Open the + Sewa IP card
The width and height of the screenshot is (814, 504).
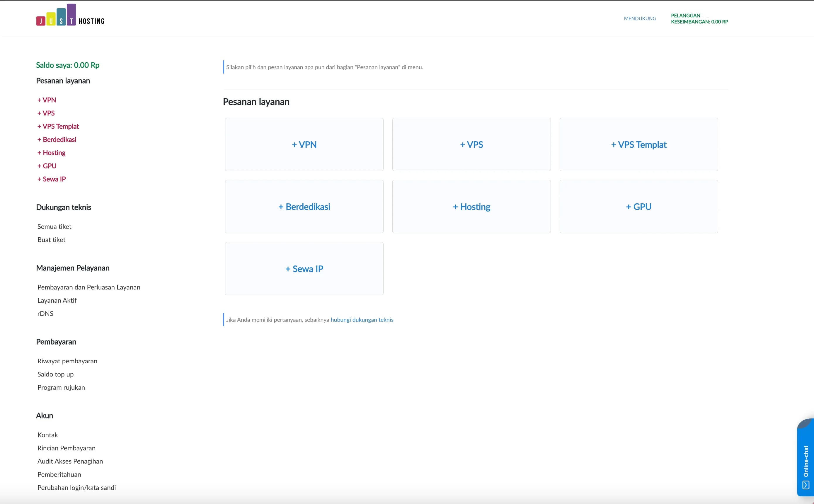[x=304, y=269]
